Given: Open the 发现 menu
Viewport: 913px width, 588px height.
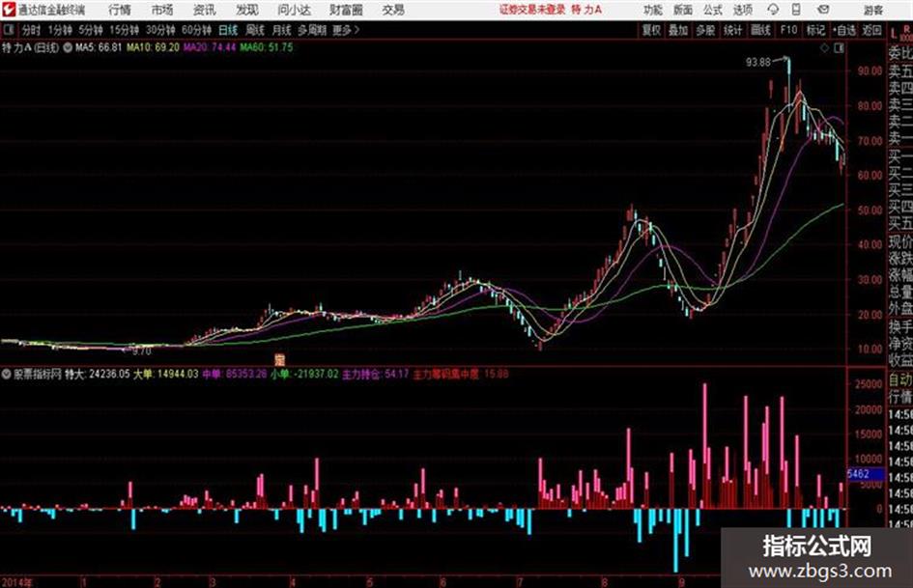Looking at the screenshot, I should (247, 10).
